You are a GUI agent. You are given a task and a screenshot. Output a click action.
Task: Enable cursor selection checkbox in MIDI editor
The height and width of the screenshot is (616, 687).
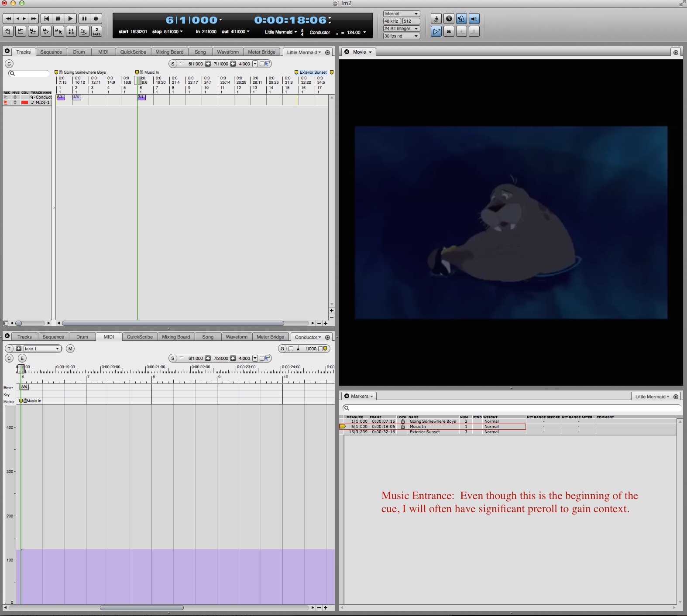coord(262,358)
